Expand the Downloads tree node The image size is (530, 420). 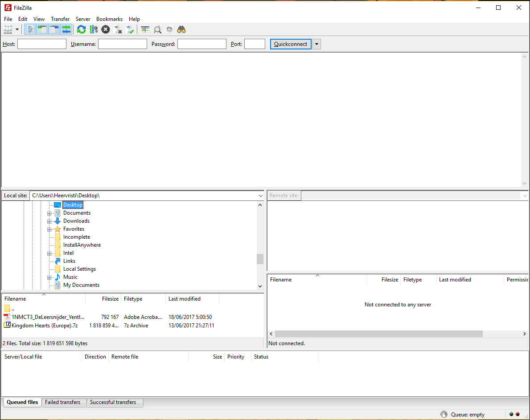(x=49, y=221)
